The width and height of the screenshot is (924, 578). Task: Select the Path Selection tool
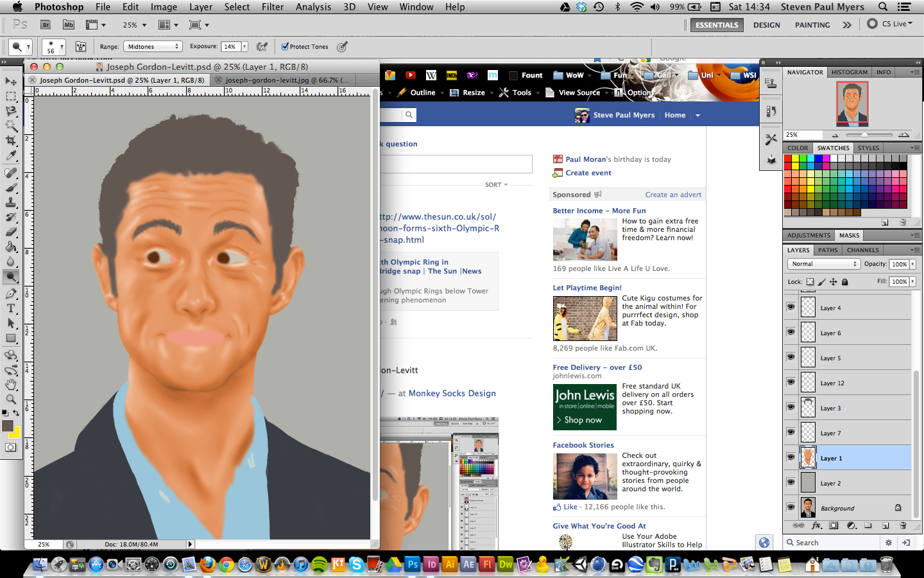point(11,323)
